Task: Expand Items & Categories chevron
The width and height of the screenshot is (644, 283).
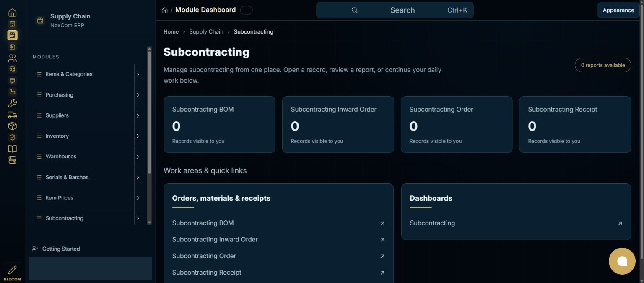Action: click(x=138, y=74)
